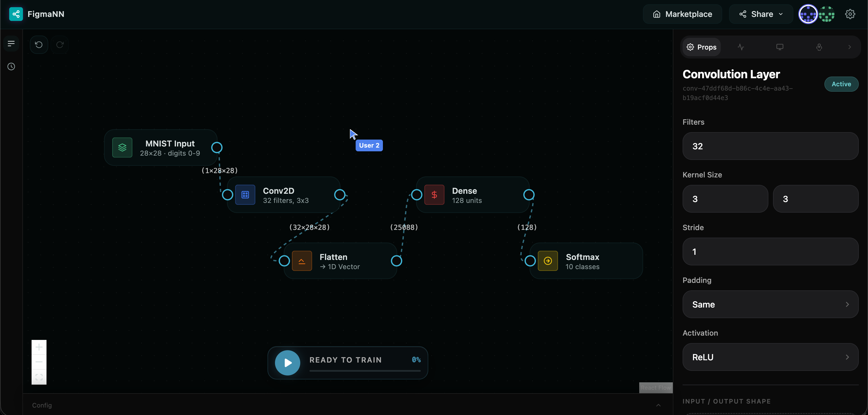Screen dimensions: 868x415
Task: Click the redo arrow icon
Action: tap(60, 44)
